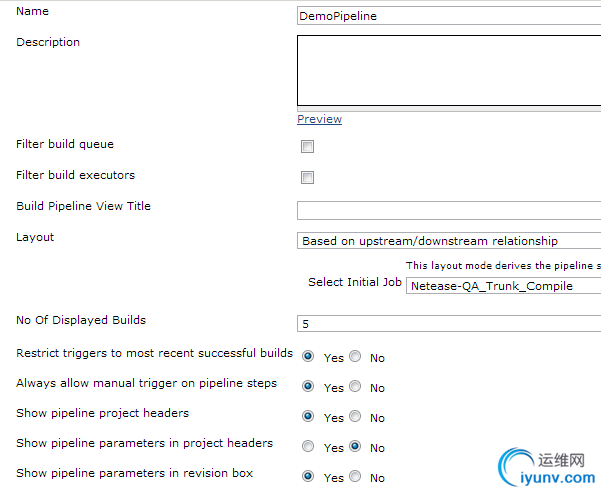The height and width of the screenshot is (494, 601).
Task: Select Yes for Show pipeline project headers
Action: [308, 416]
